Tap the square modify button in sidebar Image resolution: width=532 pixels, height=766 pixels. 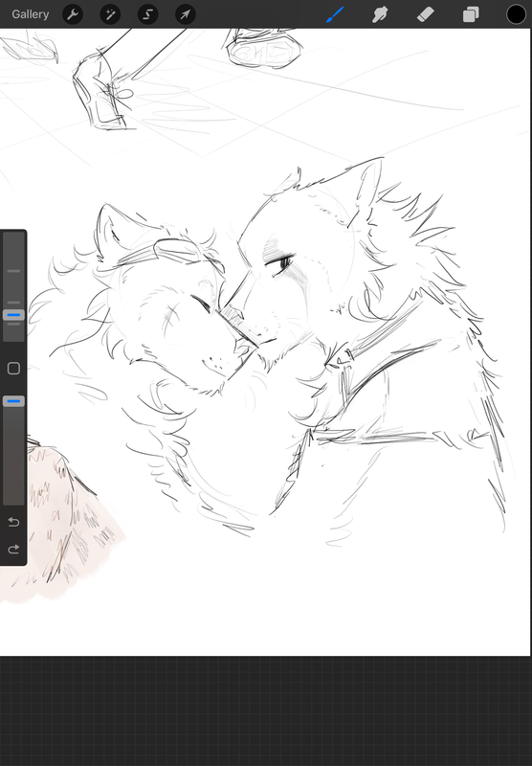pyautogui.click(x=13, y=369)
